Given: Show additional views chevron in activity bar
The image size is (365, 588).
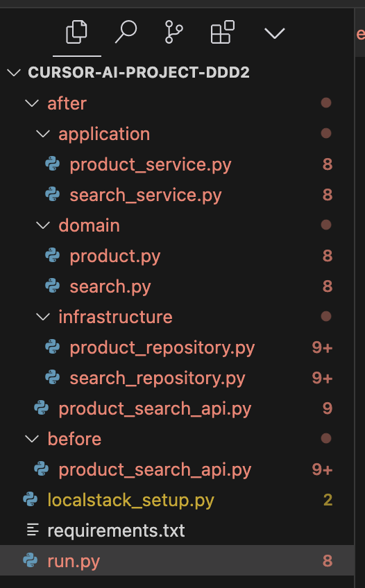Looking at the screenshot, I should 274,33.
